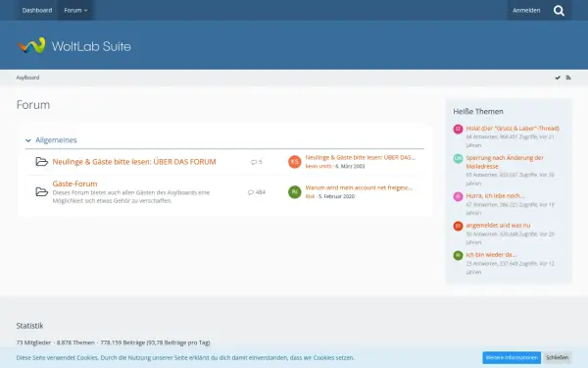Click avatar beside Hola! Gruss & Laber thread
Viewport: 588px width, 368px height.
458,129
